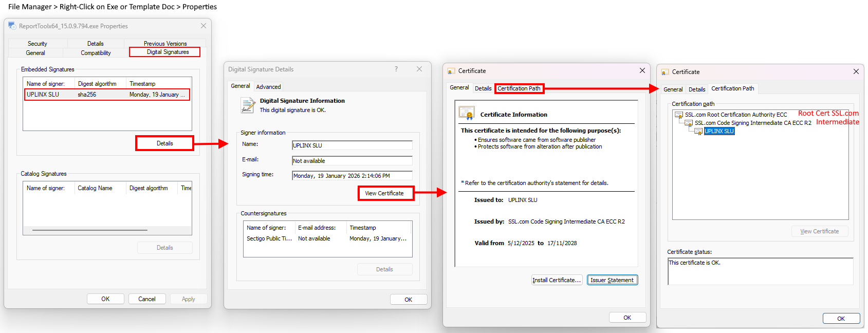Select General tab in rightmost Certificate window

[x=673, y=89]
